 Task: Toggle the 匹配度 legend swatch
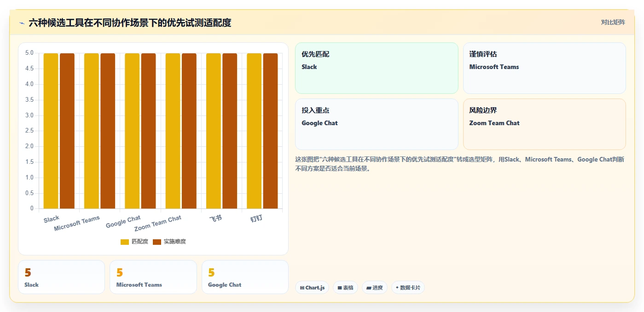(x=125, y=242)
